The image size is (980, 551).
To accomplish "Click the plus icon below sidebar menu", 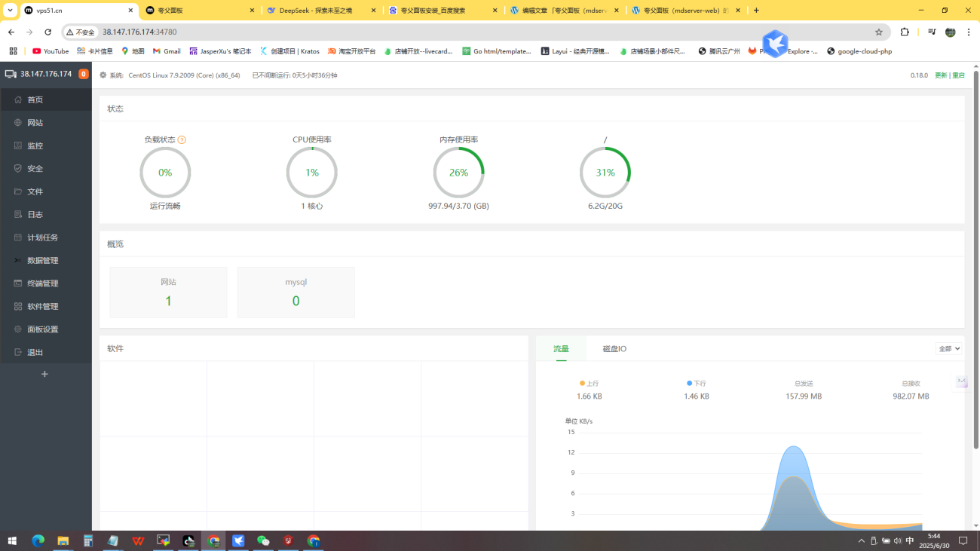I will point(44,374).
